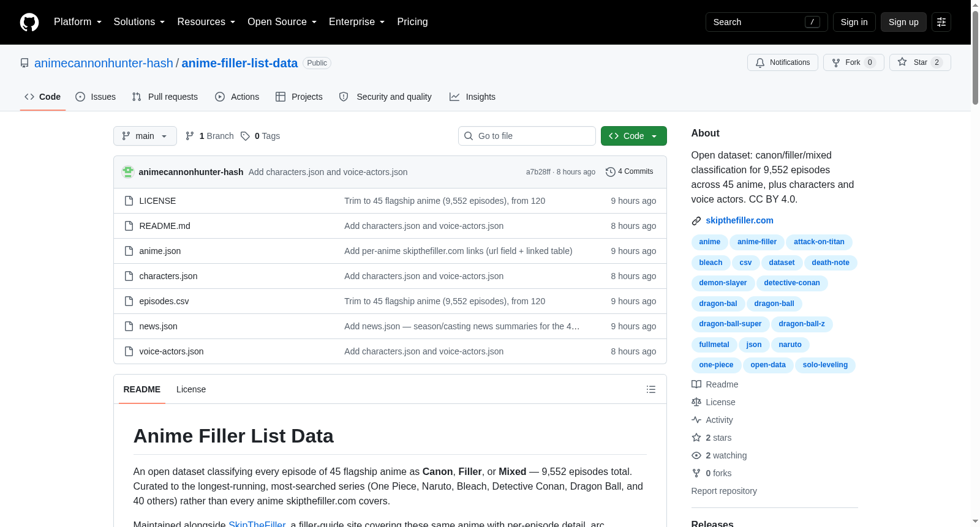
Task: Switch to the Insights tab
Action: click(x=472, y=97)
